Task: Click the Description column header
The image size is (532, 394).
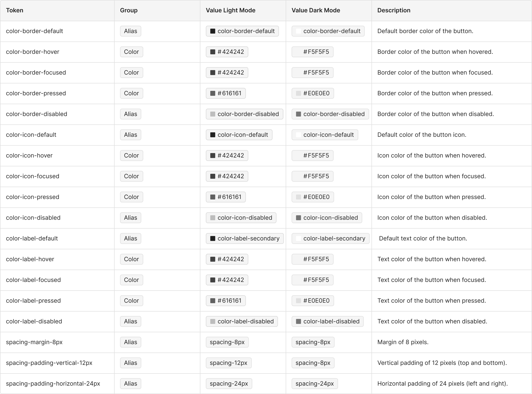Action: [x=394, y=10]
